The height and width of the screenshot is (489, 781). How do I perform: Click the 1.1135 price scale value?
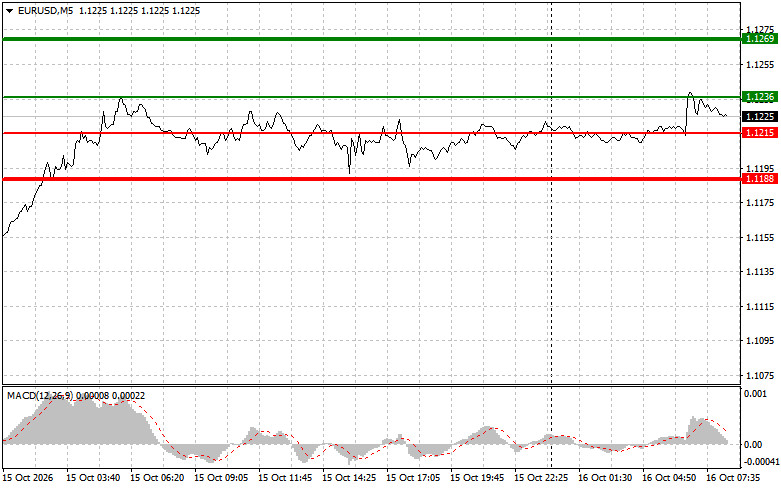(x=760, y=272)
